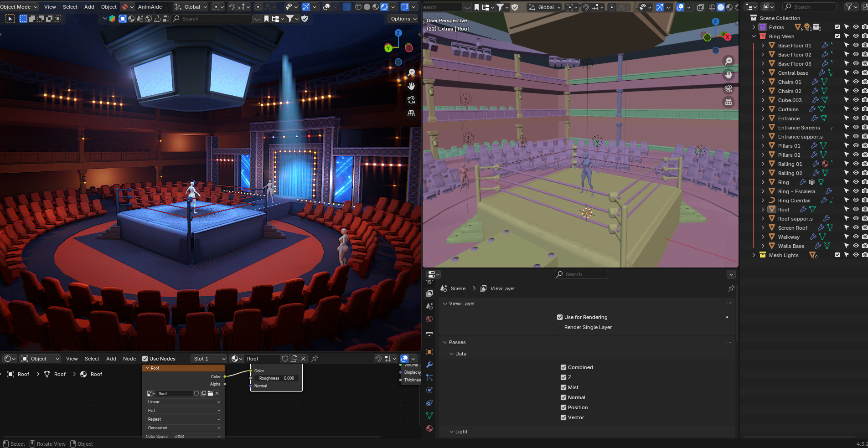868x448 pixels.
Task: Switch left viewport to rendered shading
Action: coord(384,7)
